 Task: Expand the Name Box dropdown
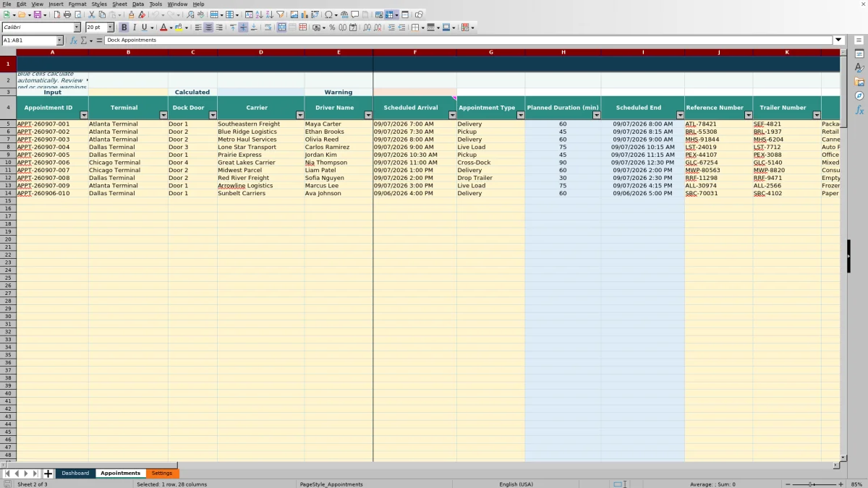click(x=59, y=40)
